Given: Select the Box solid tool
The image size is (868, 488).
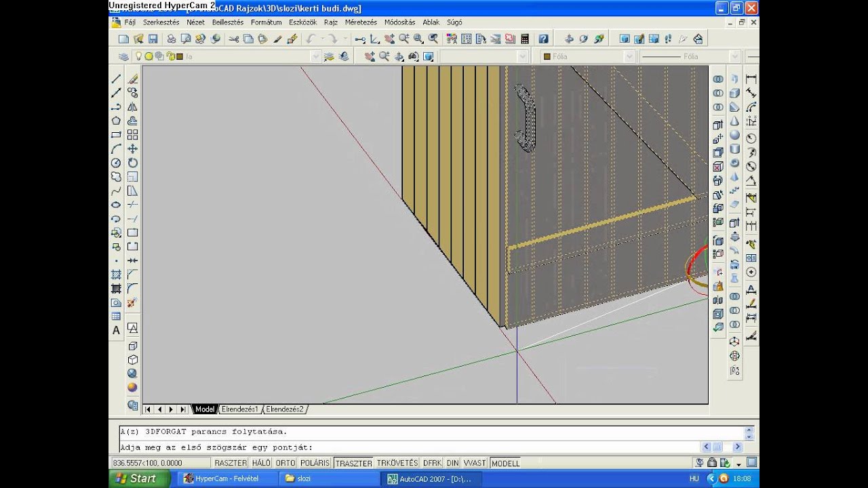Looking at the screenshot, I should pyautogui.click(x=734, y=94).
